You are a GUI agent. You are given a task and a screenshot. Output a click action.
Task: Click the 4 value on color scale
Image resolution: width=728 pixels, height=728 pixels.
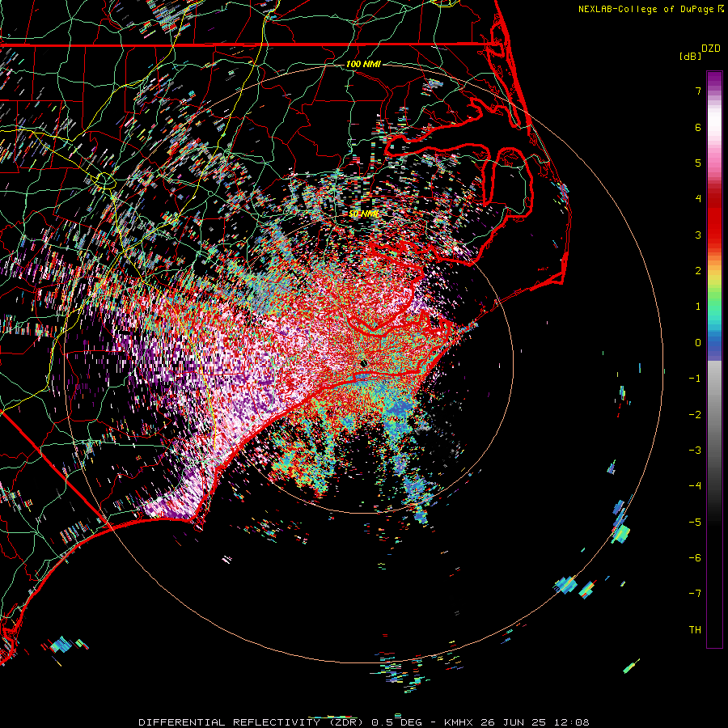click(698, 199)
